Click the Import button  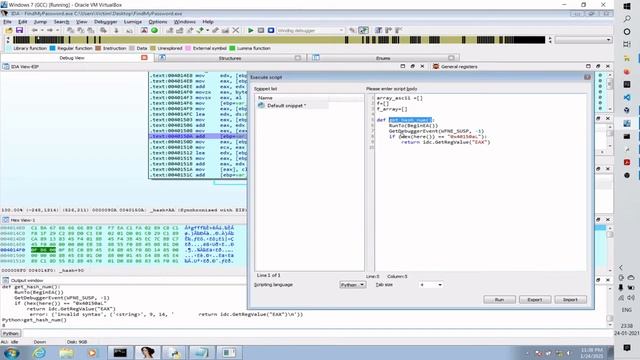tap(570, 300)
